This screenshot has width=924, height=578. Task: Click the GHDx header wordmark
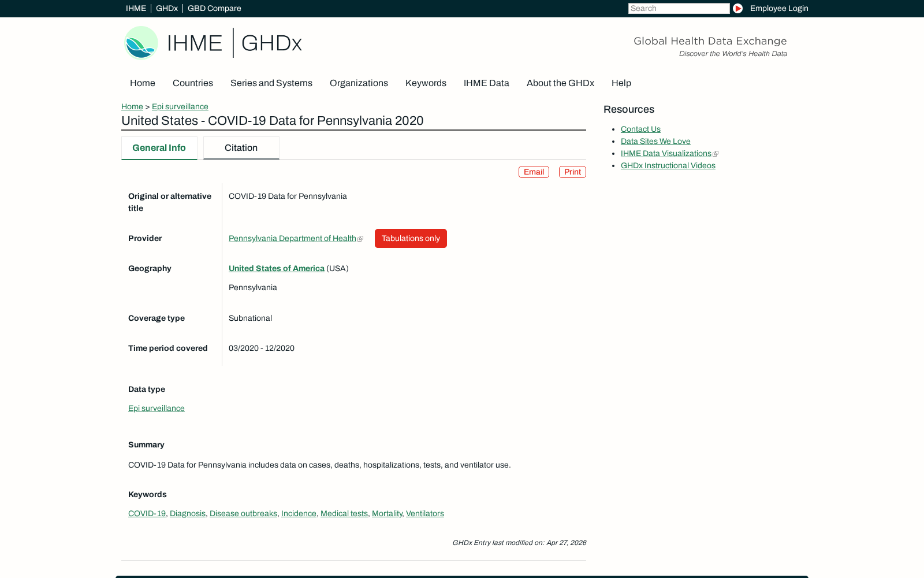pos(271,43)
